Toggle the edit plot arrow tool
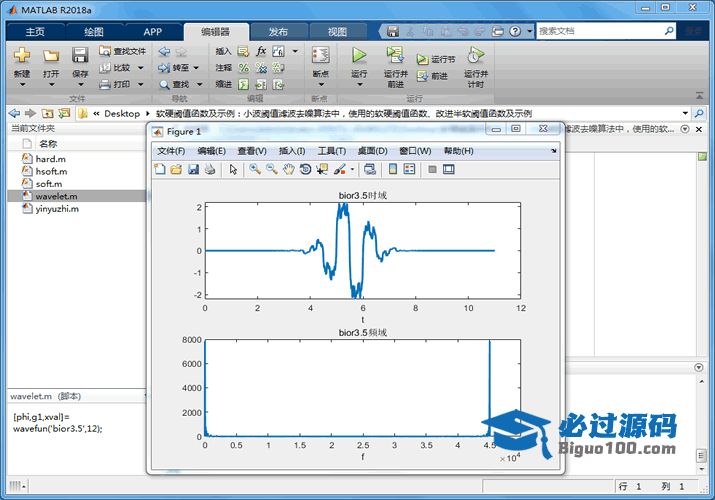This screenshot has width=715, height=500. 233,170
